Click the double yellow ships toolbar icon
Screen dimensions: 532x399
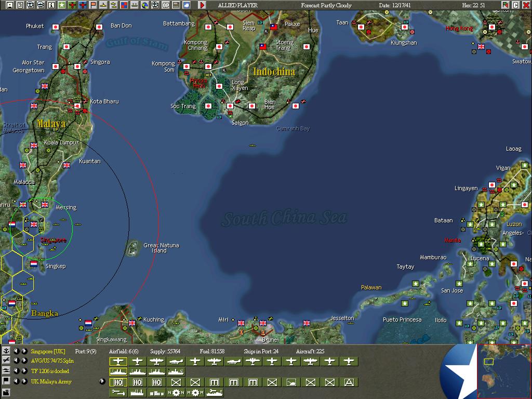pyautogui.click(x=114, y=5)
